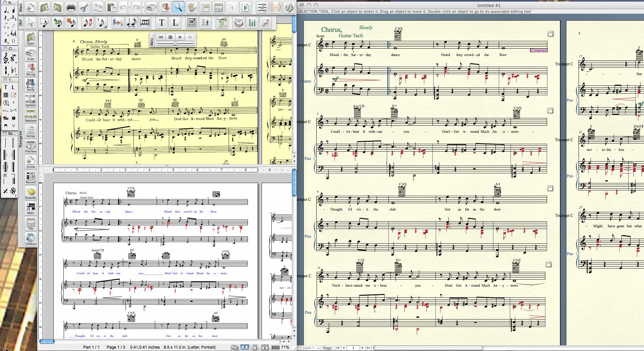Select the Composer text box in score
Image resolution: width=644 pixels, height=351 pixels.
pos(538,50)
